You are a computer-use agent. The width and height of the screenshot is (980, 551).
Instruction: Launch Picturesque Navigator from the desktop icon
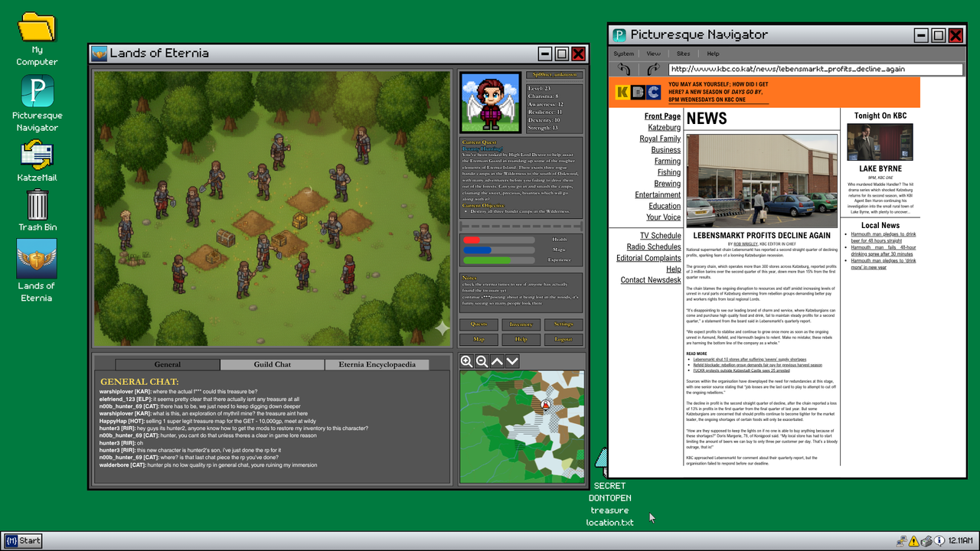click(x=37, y=91)
